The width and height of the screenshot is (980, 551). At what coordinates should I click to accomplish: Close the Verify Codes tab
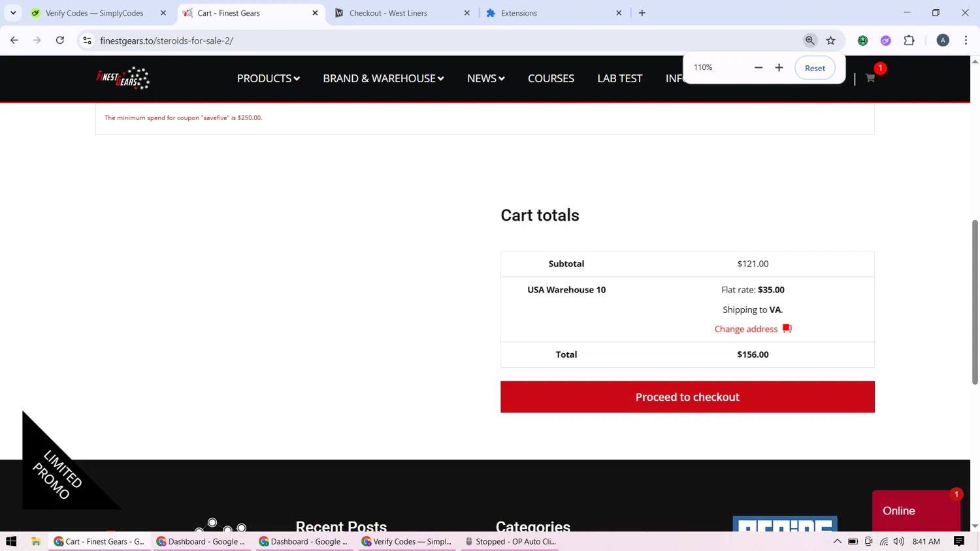(x=163, y=13)
